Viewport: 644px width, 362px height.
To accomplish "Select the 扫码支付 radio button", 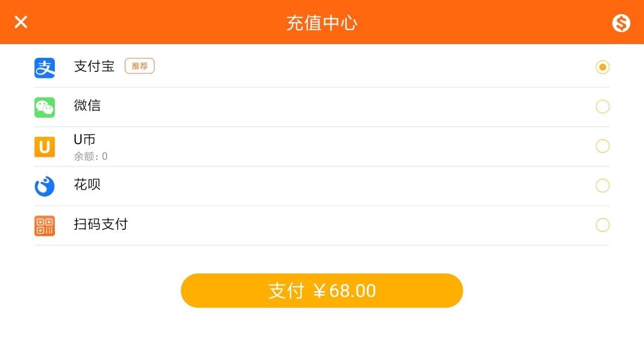I will [x=602, y=225].
